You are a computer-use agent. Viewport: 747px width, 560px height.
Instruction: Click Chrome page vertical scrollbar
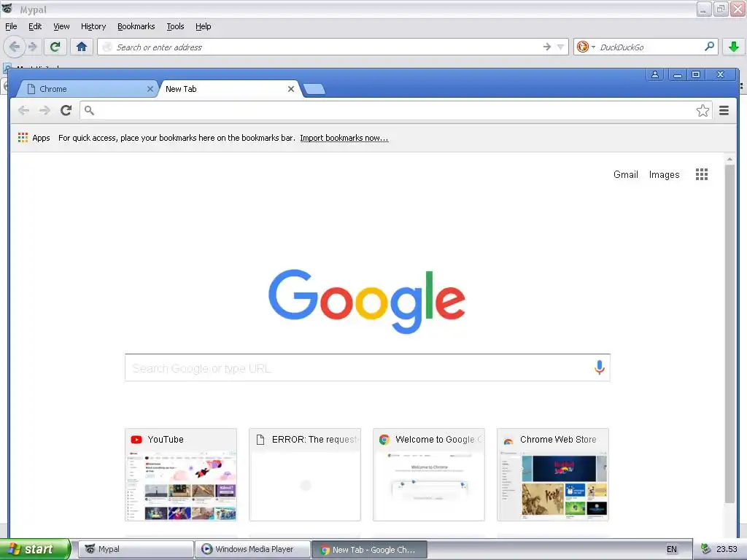click(x=729, y=333)
